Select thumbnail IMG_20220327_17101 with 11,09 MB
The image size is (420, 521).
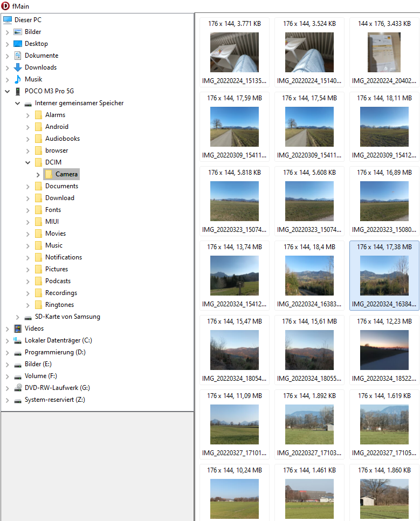pos(234,424)
